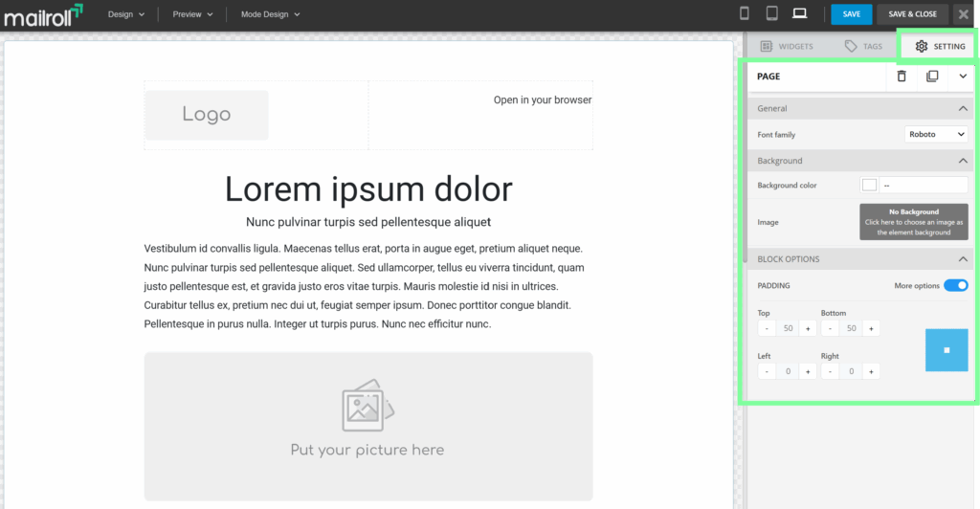Open the Design menu

click(x=126, y=14)
